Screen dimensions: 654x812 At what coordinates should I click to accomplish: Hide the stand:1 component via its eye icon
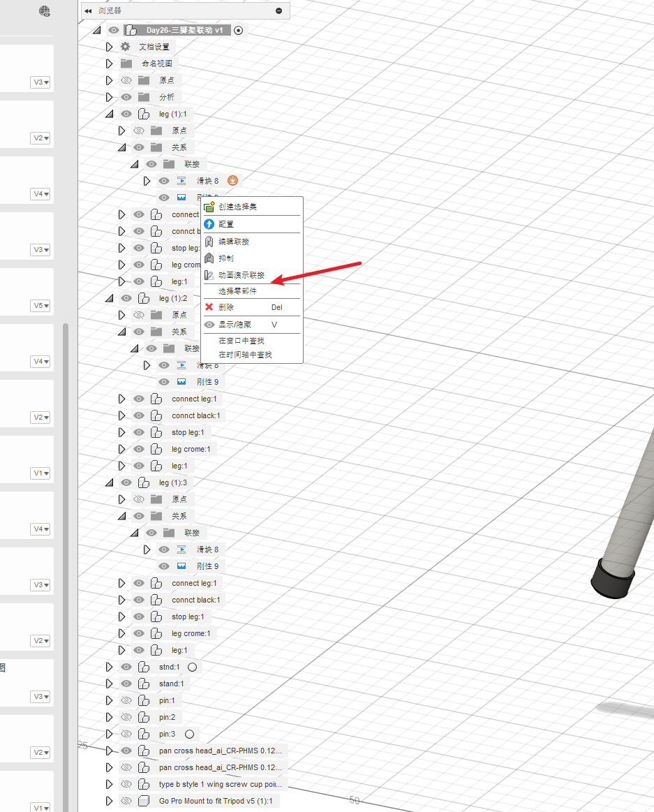[126, 684]
